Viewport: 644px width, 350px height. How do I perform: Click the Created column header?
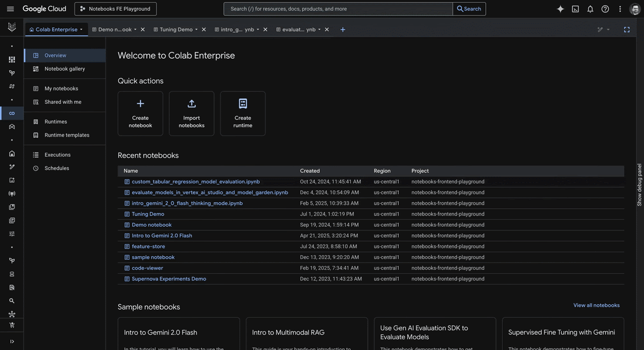coord(310,171)
